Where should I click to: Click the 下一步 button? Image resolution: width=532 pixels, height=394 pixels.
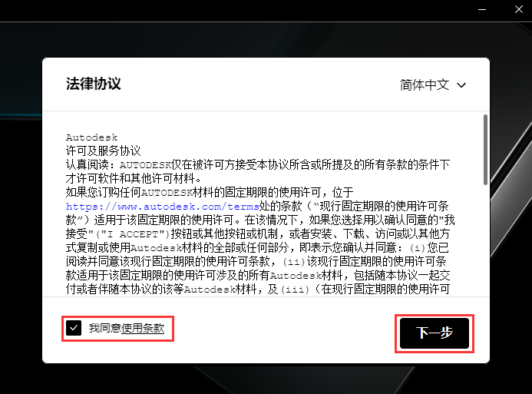point(434,333)
